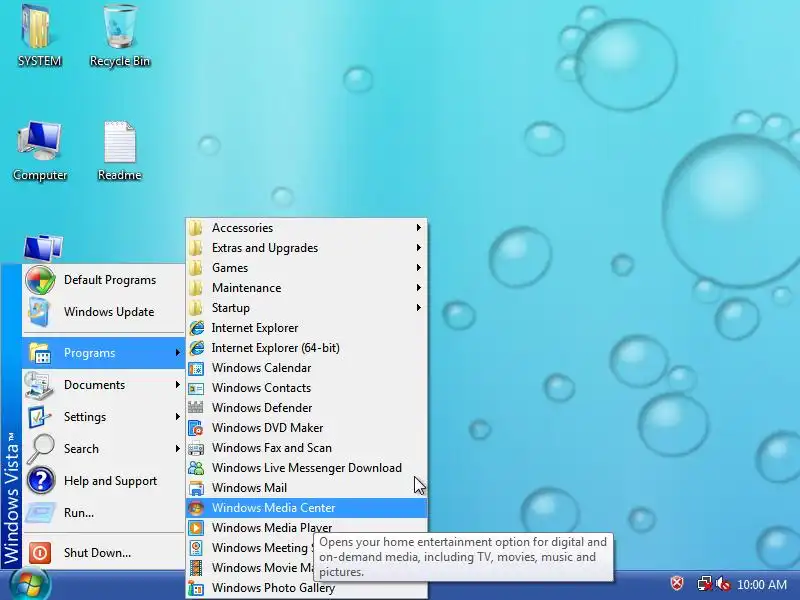Click the 10:00 AM taskbar clock
Screen dimensions: 800x600
click(762, 584)
